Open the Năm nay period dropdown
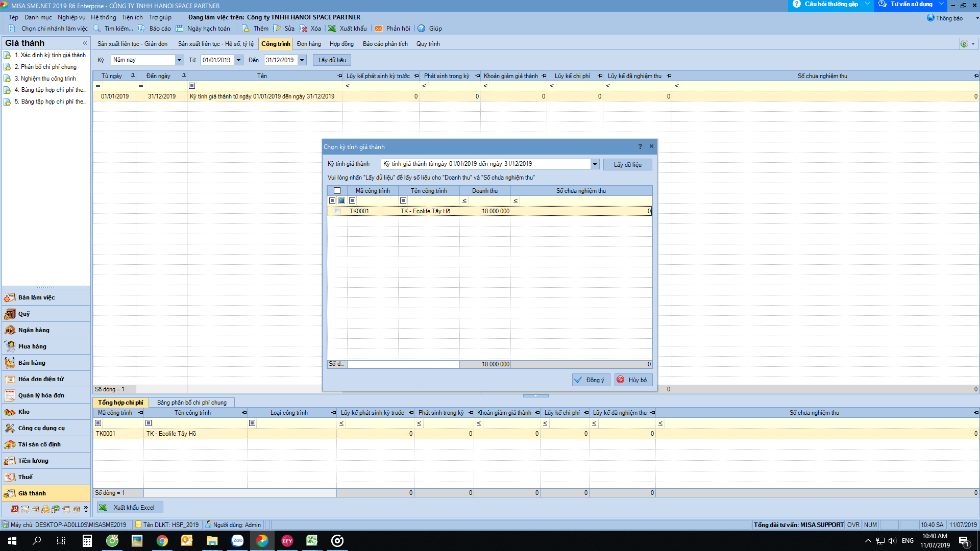The width and height of the screenshot is (980, 551). (x=179, y=60)
